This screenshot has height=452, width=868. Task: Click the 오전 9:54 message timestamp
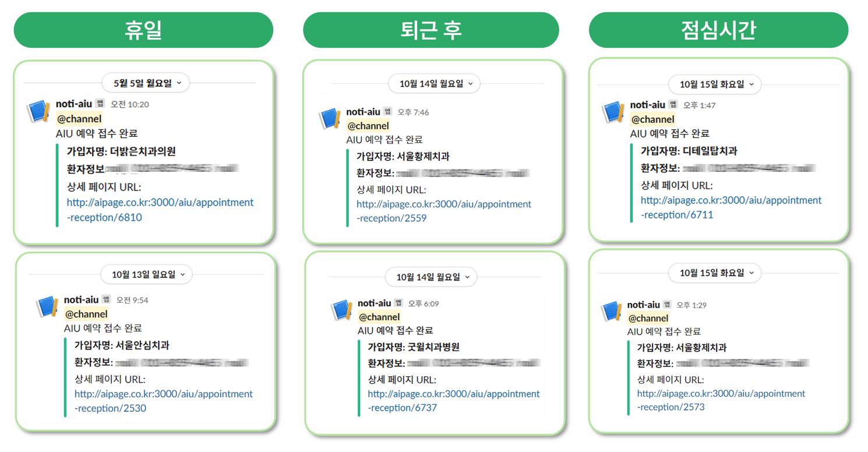point(132,300)
